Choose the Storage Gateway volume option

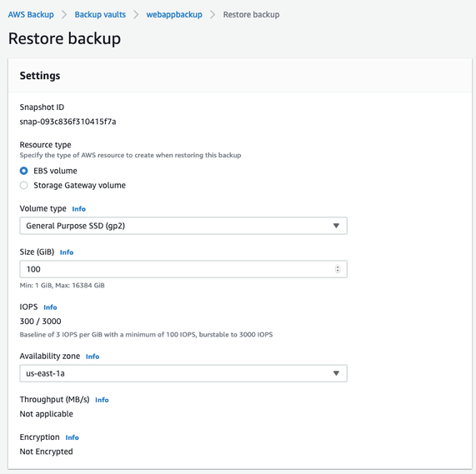click(x=23, y=185)
